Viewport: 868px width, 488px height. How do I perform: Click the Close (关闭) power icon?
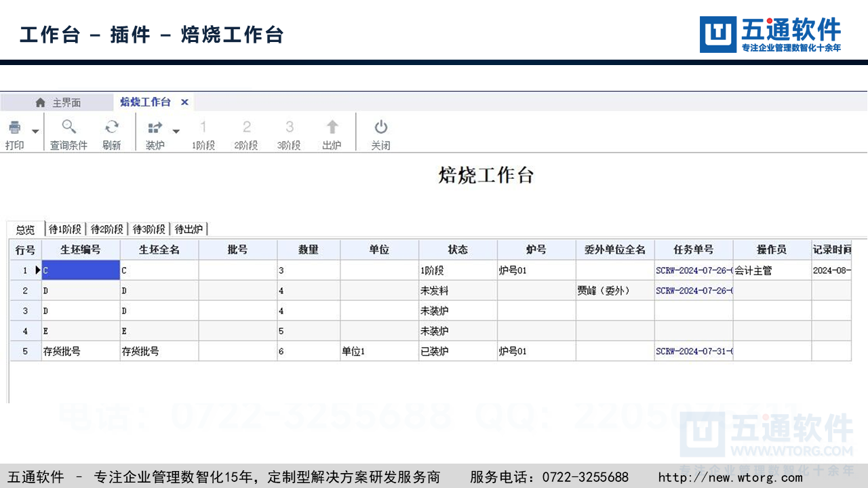coord(380,127)
